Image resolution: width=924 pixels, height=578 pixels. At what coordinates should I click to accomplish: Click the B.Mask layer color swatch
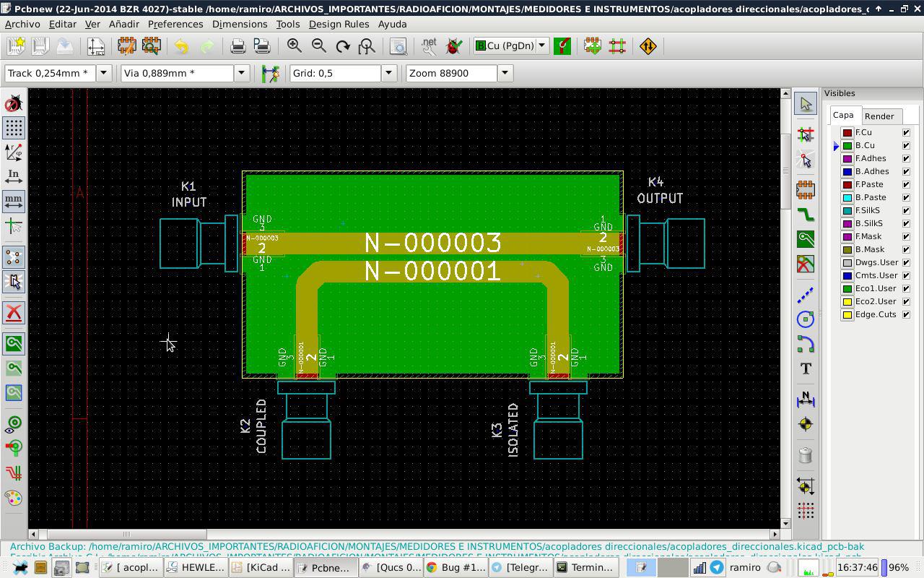pyautogui.click(x=847, y=249)
